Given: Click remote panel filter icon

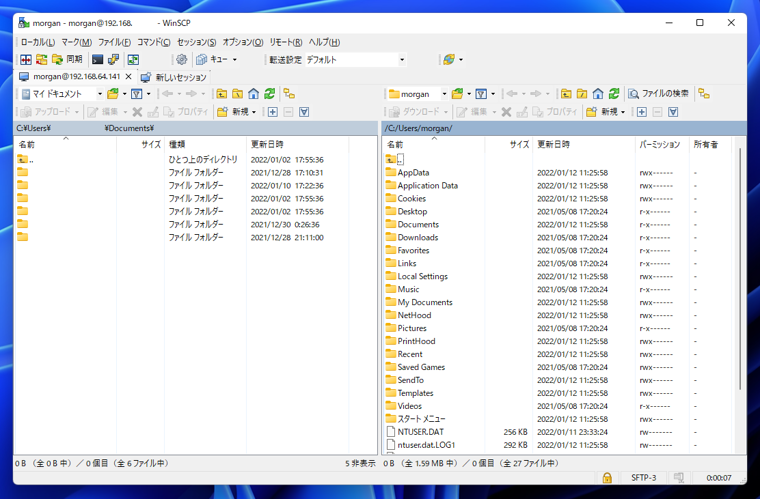Looking at the screenshot, I should pyautogui.click(x=481, y=94).
